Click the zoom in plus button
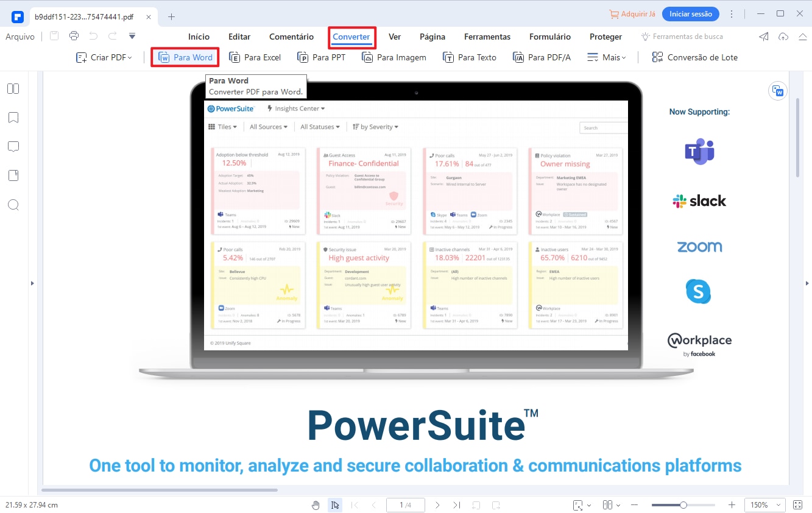Viewport: 812px width, 513px height. coord(732,505)
